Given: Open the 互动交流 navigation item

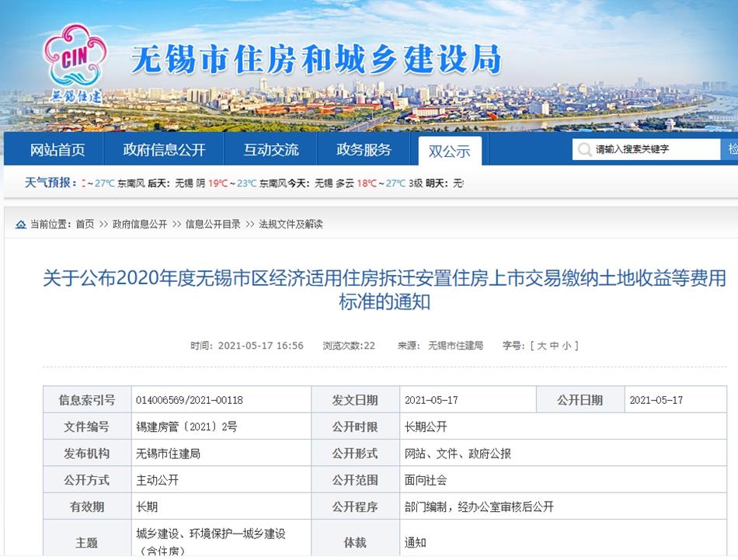Looking at the screenshot, I should 270,150.
